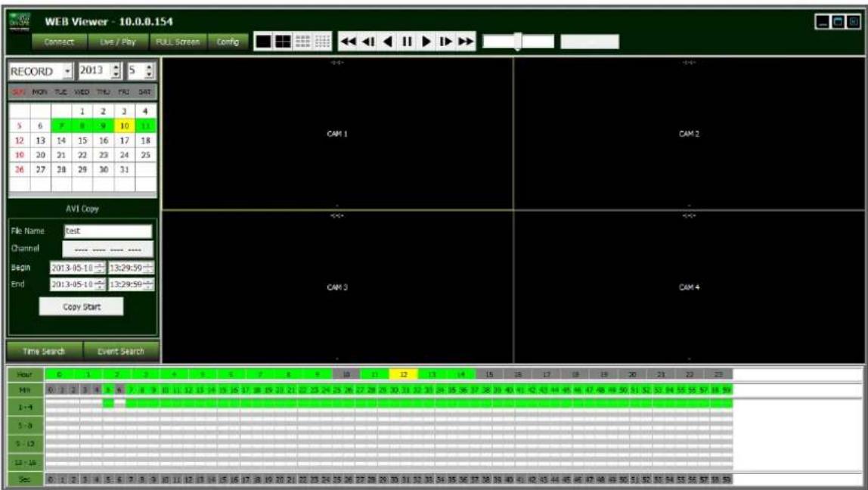Select second 0 on the Sec row
The height and width of the screenshot is (490, 868).
pos(51,479)
